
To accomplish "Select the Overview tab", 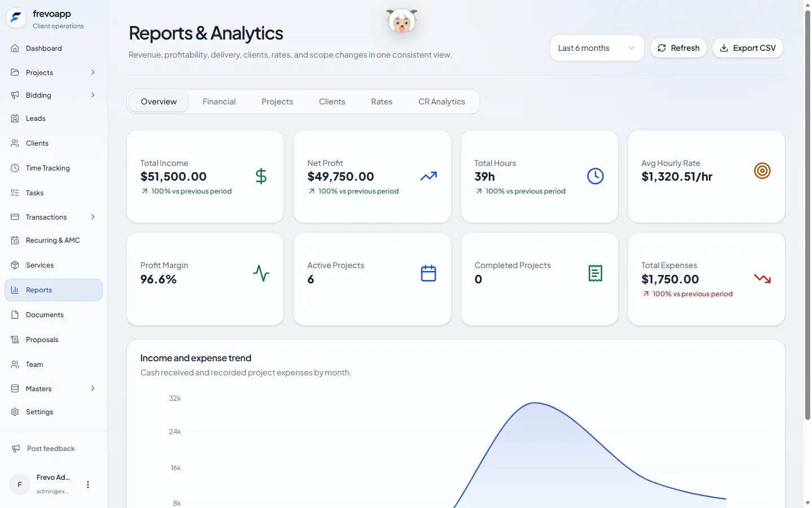I will point(159,102).
